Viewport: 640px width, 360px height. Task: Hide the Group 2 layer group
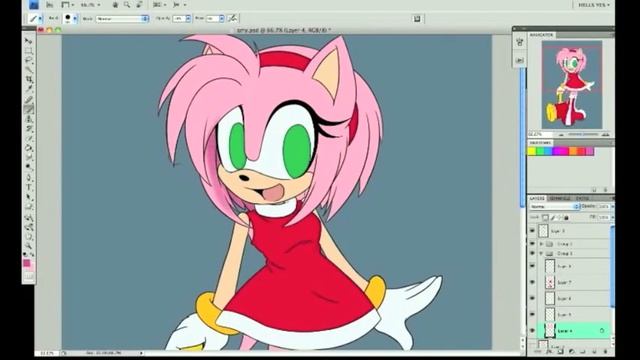point(532,253)
